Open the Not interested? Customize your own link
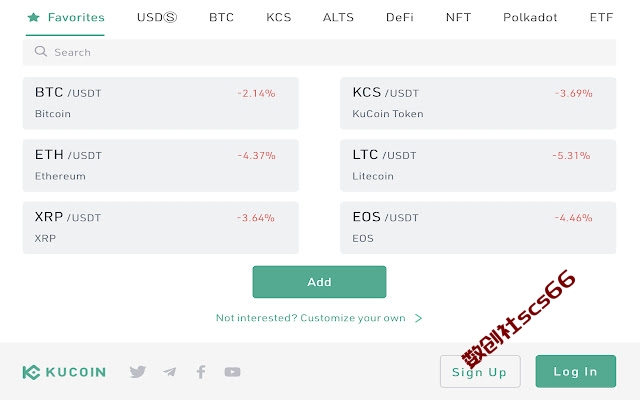This screenshot has height=400, width=640. (311, 318)
